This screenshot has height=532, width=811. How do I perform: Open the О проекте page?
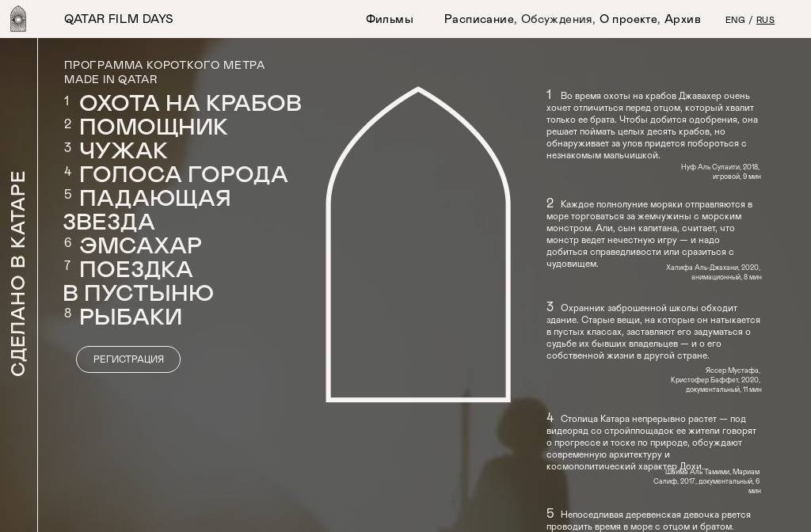[629, 19]
